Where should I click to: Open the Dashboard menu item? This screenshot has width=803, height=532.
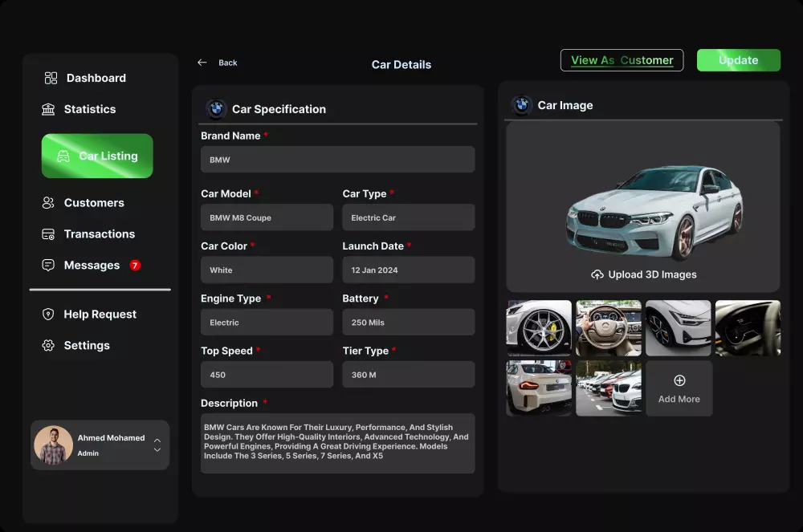(85, 78)
